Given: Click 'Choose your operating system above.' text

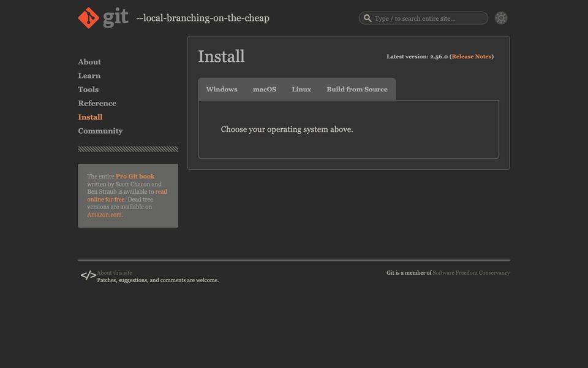Looking at the screenshot, I should (x=287, y=129).
